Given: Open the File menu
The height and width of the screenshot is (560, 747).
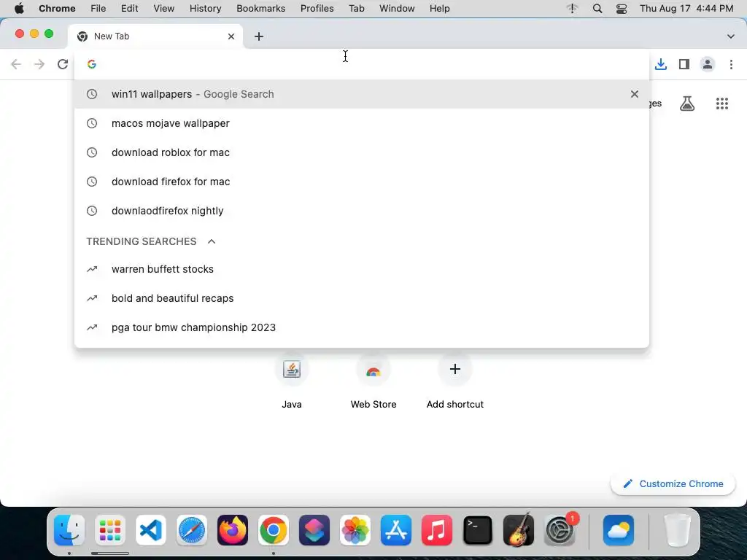Looking at the screenshot, I should pyautogui.click(x=98, y=8).
